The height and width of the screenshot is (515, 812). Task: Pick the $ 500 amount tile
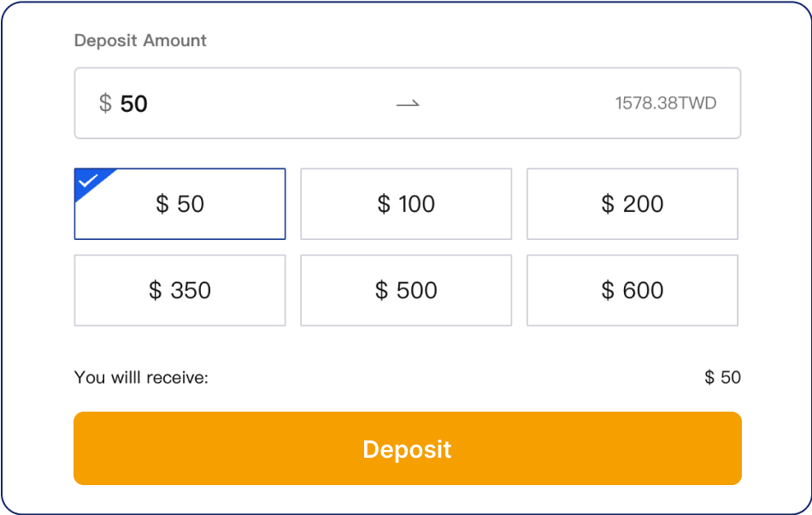(406, 290)
